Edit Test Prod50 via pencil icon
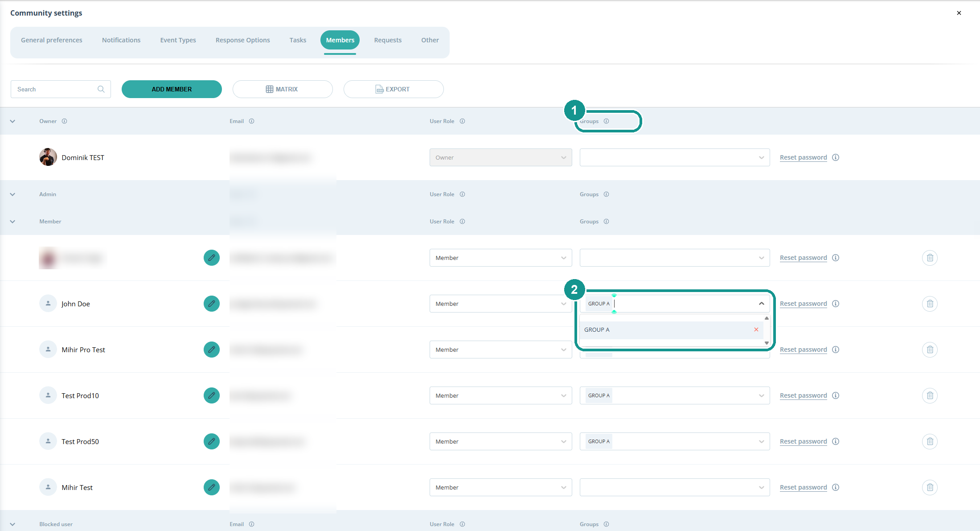980x531 pixels. [x=212, y=441]
